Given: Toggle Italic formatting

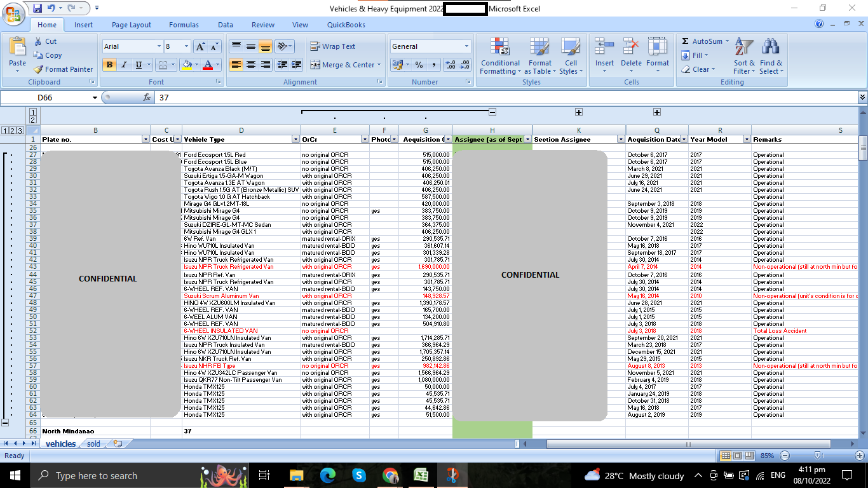Looking at the screenshot, I should tap(124, 65).
